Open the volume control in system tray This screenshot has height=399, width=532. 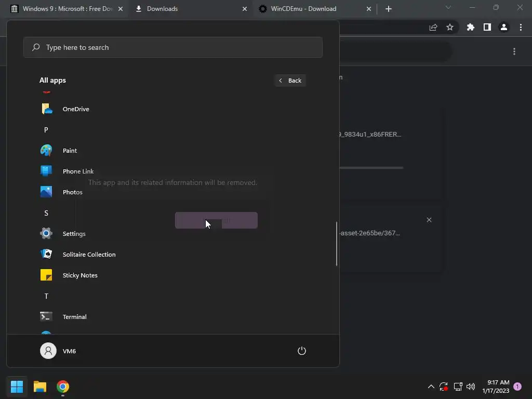coord(471,387)
